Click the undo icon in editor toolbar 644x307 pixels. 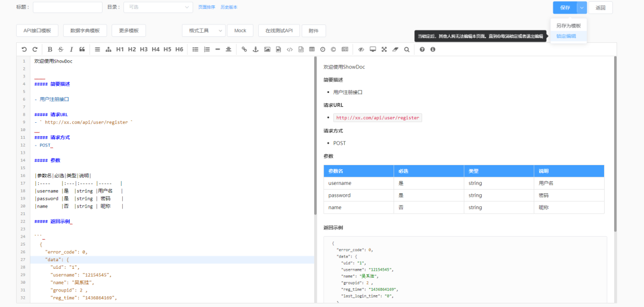click(x=24, y=49)
